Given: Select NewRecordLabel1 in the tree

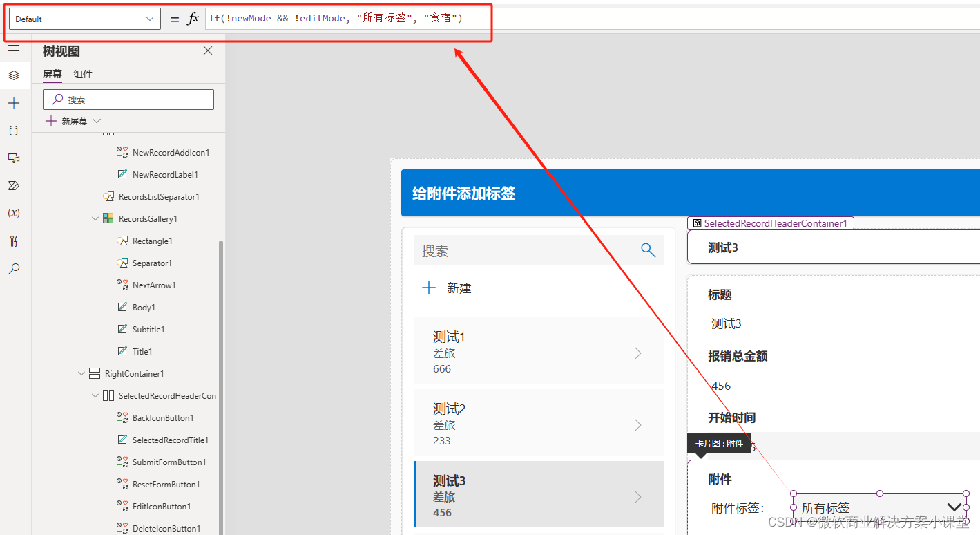Looking at the screenshot, I should [165, 174].
